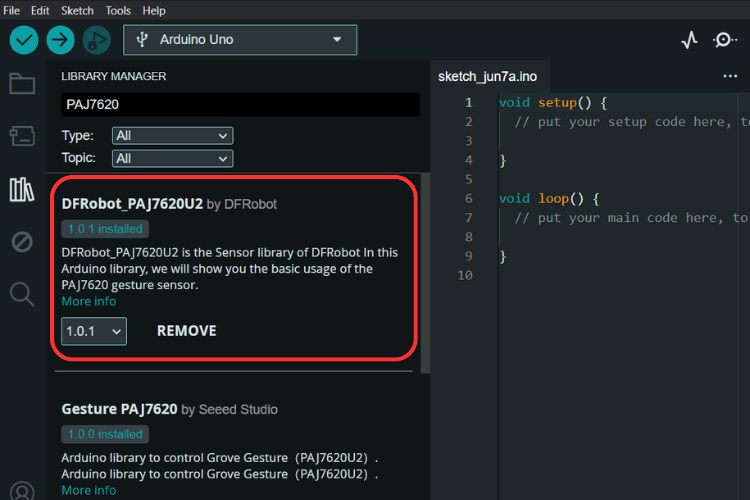Open the Sketchbook folder sidebar icon
Image resolution: width=750 pixels, height=500 pixels.
22,84
